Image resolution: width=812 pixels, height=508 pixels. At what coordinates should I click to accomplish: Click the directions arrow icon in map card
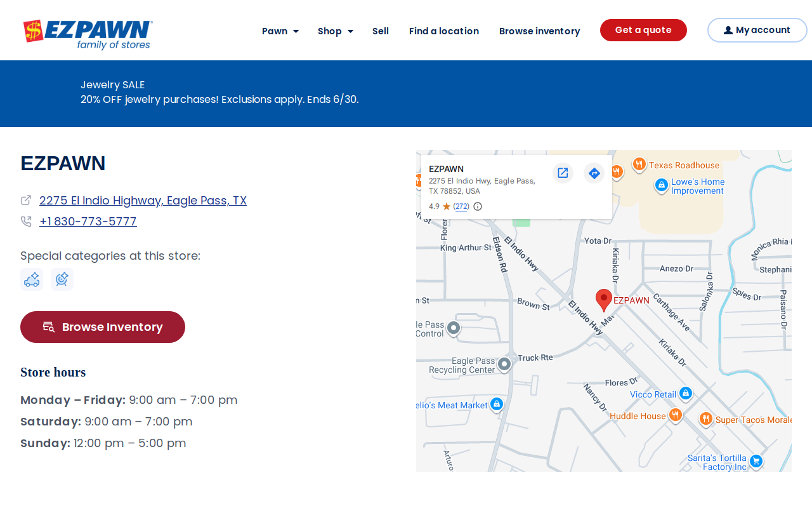(x=594, y=173)
